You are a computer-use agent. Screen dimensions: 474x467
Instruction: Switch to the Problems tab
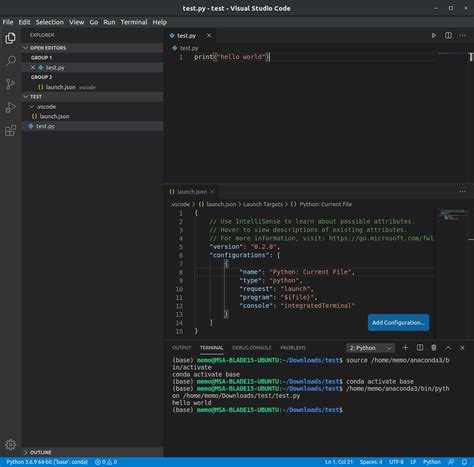coord(293,348)
